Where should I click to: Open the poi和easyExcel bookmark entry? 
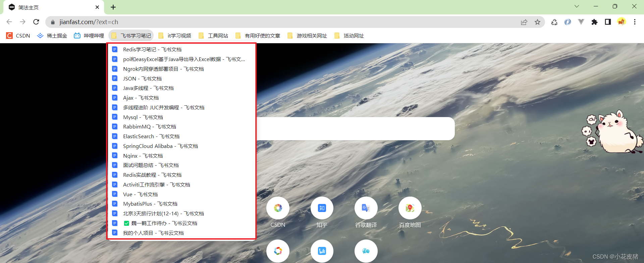(181, 59)
